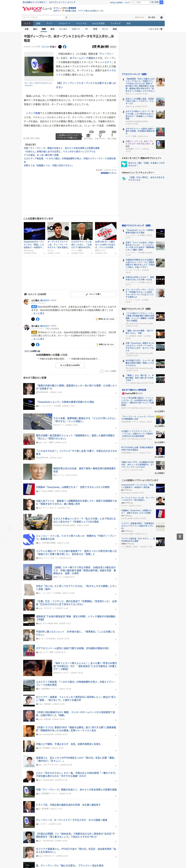Select the 経済 category tab
Viewport: 186px width, 868px height.
coord(52,29)
